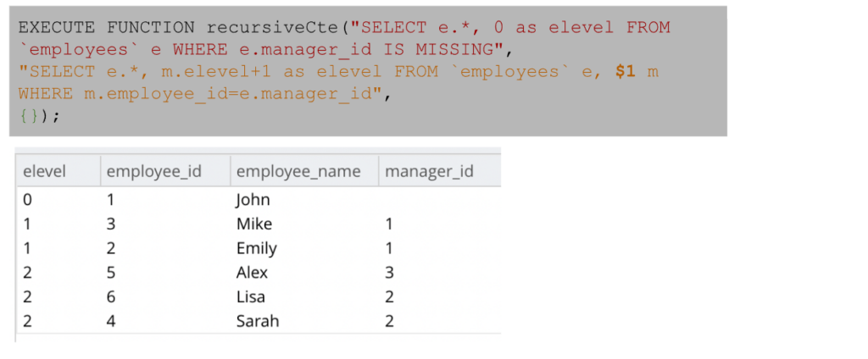Click the $1 parameter in the query

click(626, 72)
